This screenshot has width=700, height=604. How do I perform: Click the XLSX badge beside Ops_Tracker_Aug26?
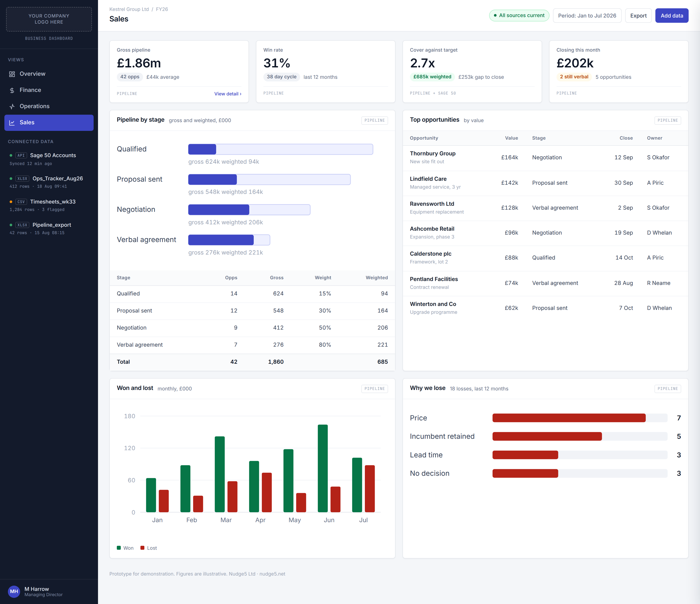22,178
